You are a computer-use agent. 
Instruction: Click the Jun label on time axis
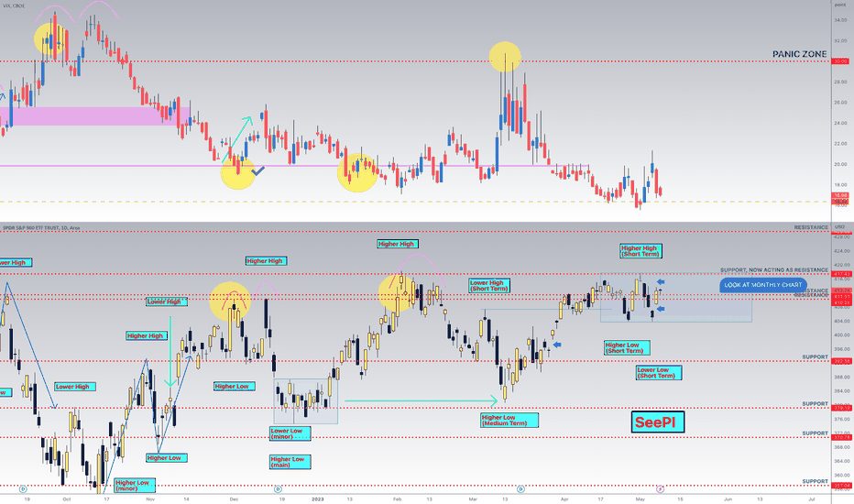728,499
